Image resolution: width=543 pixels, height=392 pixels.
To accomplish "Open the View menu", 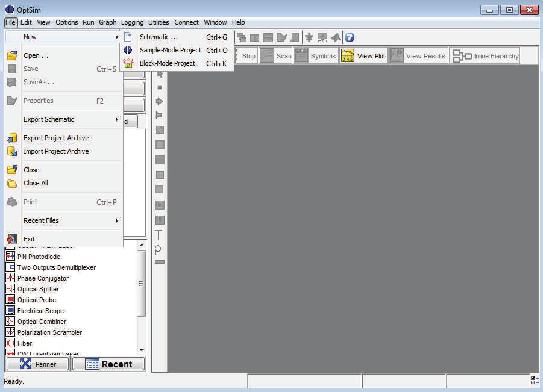I will click(43, 22).
